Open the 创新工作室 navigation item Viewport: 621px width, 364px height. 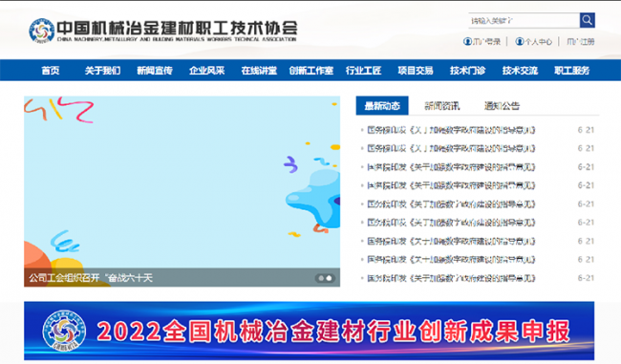click(310, 71)
